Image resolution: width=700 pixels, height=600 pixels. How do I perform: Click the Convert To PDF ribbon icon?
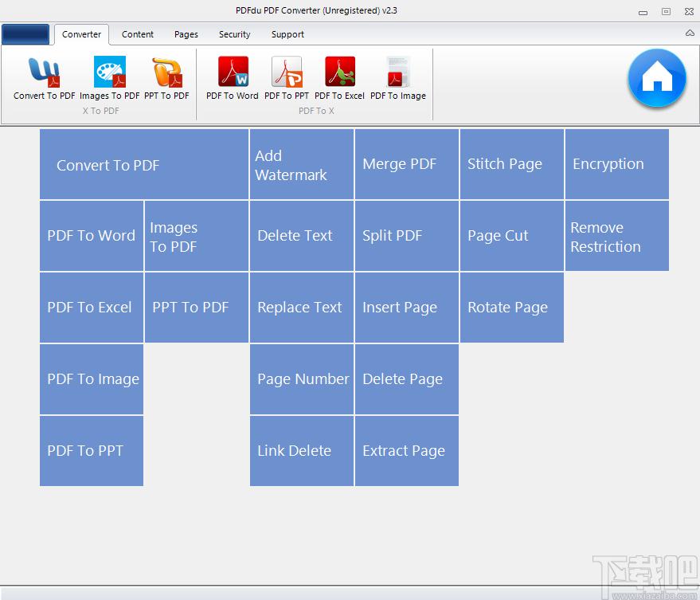pyautogui.click(x=44, y=78)
